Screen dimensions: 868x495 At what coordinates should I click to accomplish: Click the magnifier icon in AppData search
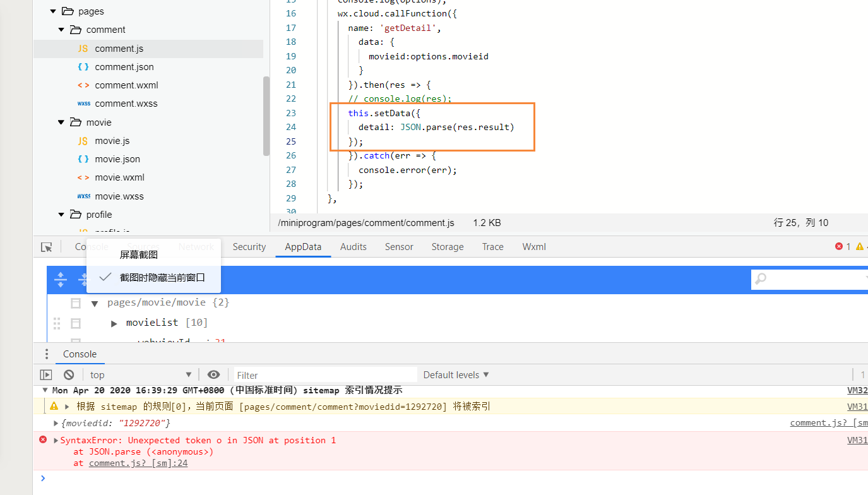click(x=761, y=278)
